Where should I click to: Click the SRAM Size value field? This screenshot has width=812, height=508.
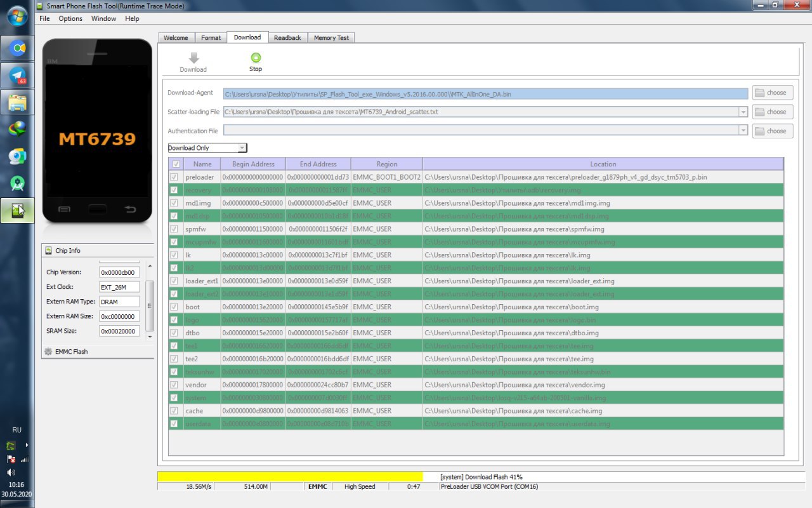[119, 331]
